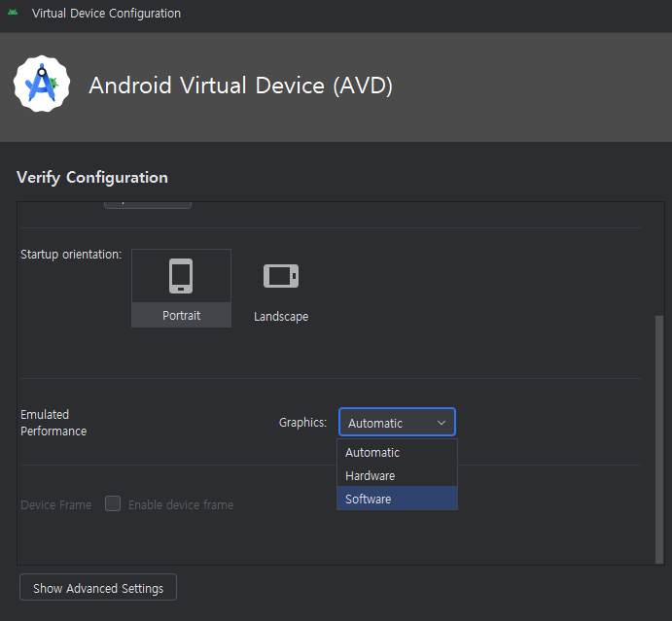This screenshot has height=621, width=672.
Task: Click the Graphics: label
Action: tap(302, 423)
